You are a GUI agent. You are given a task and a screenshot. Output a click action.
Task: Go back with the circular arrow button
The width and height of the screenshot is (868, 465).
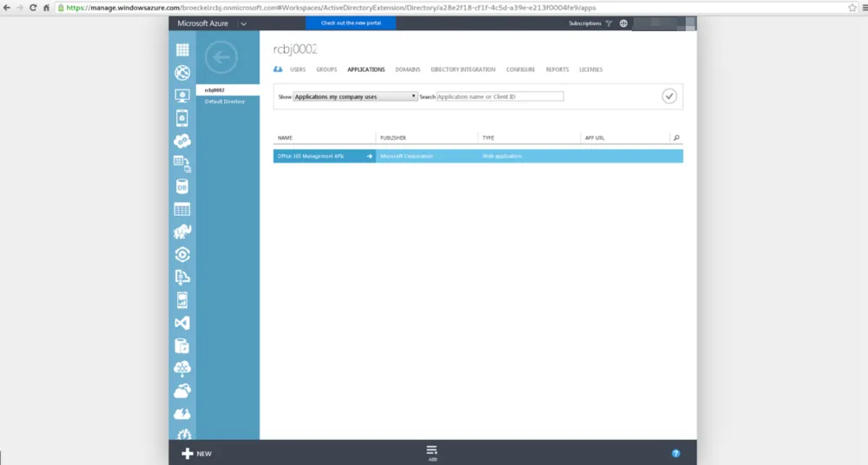pyautogui.click(x=220, y=57)
